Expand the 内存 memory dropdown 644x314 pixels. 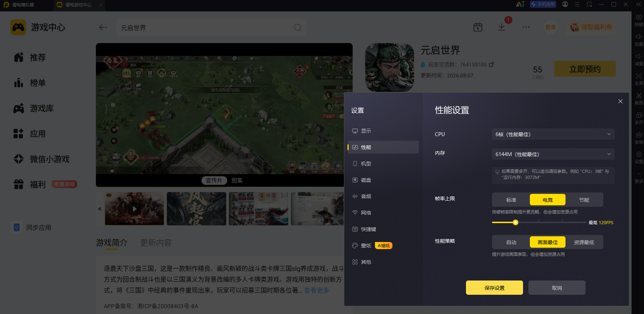553,154
